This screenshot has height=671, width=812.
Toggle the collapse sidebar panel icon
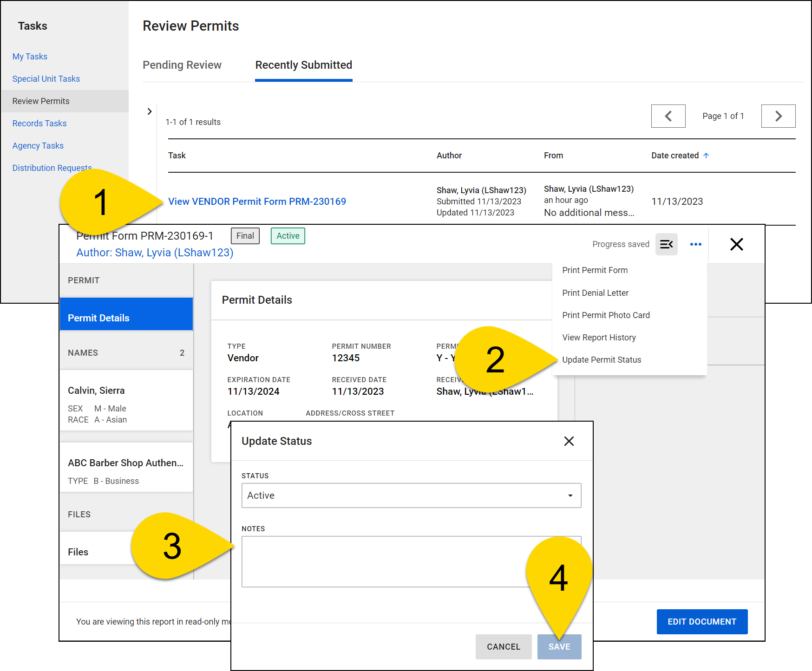666,244
